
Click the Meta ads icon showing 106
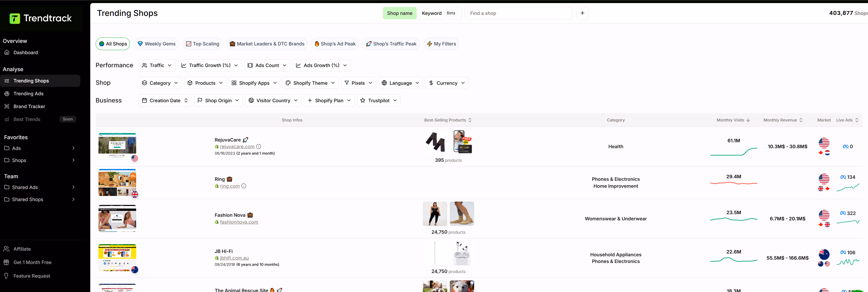(843, 252)
